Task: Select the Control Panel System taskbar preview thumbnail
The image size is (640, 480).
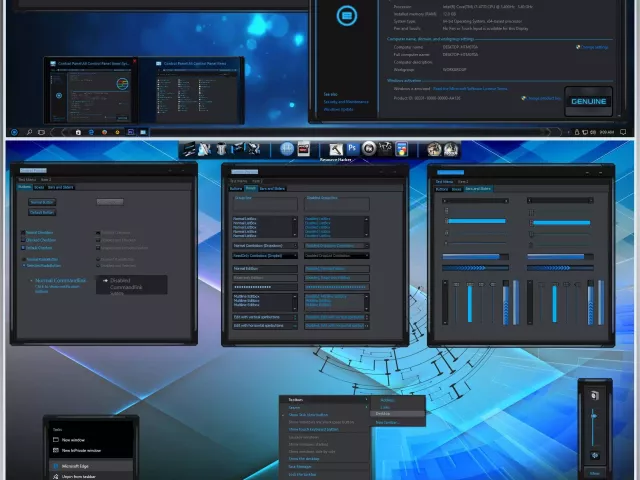Action: point(91,91)
